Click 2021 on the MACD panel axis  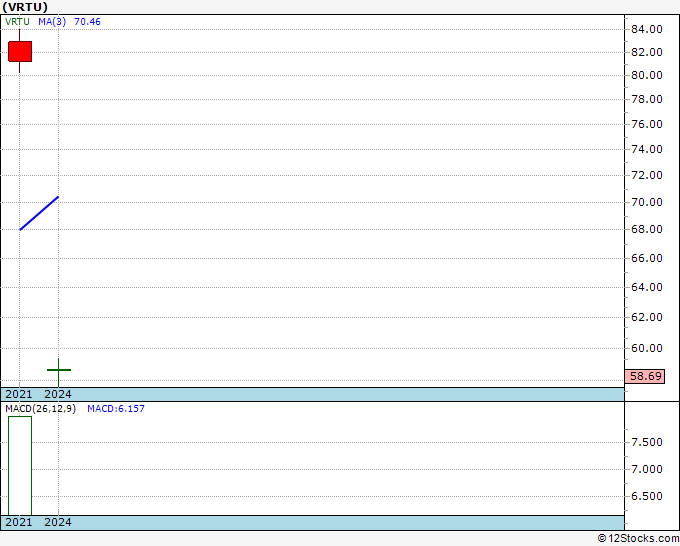19,522
